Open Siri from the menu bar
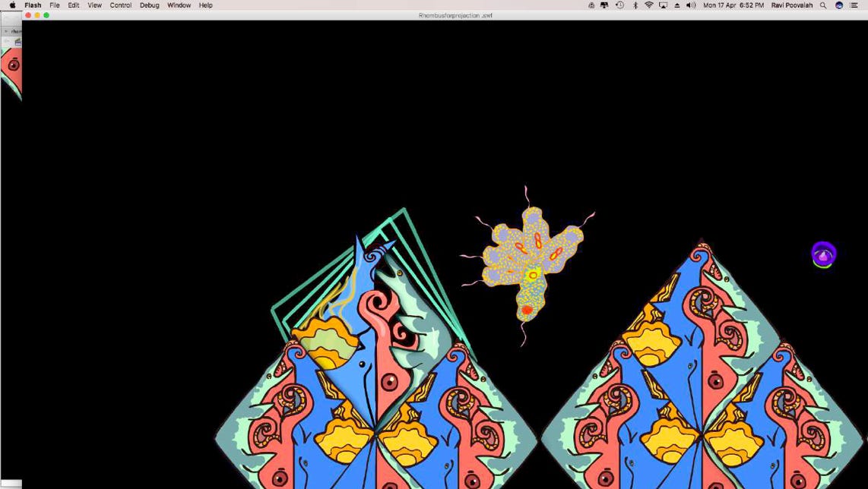The height and width of the screenshot is (489, 868). click(839, 5)
